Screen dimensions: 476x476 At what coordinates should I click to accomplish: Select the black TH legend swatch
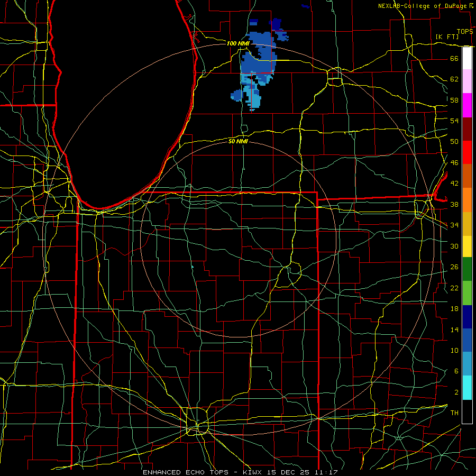[467, 411]
